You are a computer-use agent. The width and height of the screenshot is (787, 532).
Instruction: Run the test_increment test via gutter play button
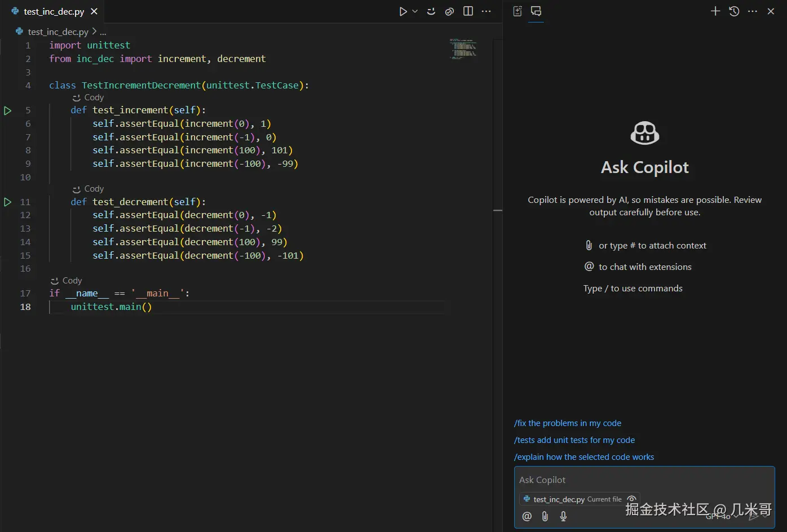tap(7, 110)
